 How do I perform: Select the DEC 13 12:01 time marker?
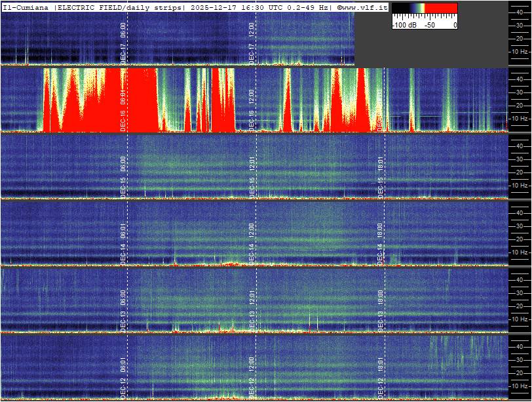click(252, 311)
